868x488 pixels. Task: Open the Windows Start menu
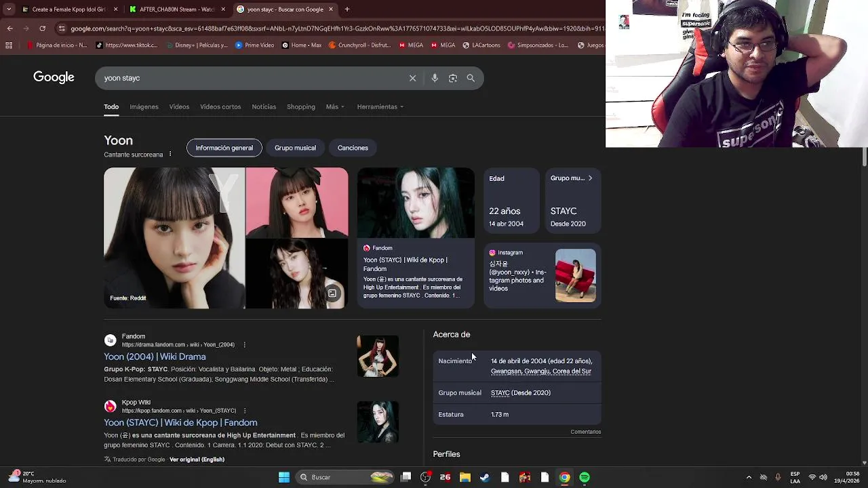click(x=284, y=477)
